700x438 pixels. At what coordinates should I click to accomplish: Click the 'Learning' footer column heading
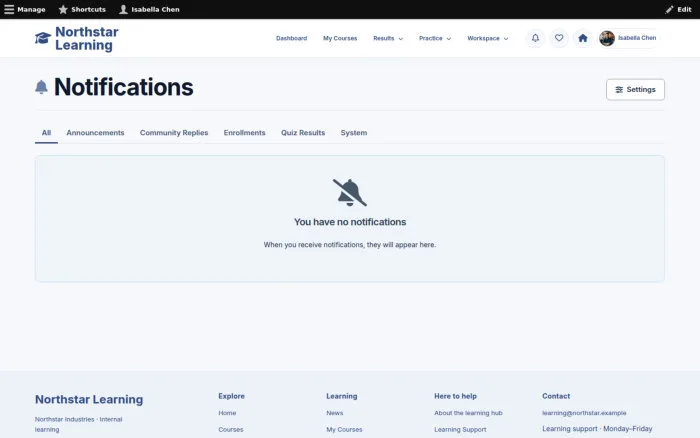342,396
